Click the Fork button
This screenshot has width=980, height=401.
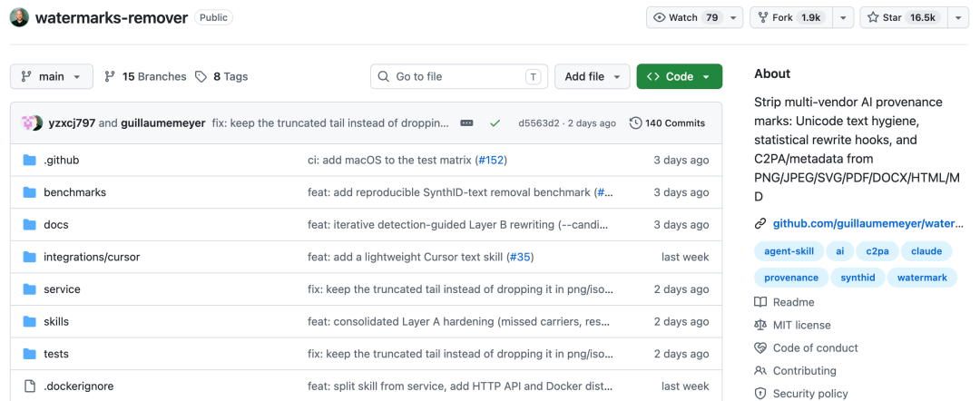(792, 17)
